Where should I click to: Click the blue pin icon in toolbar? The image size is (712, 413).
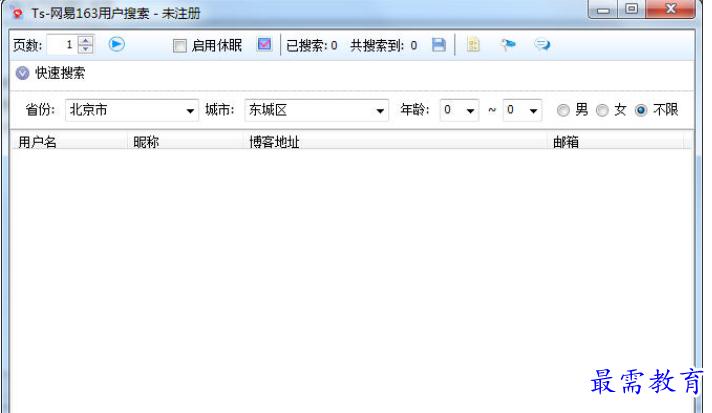click(508, 44)
